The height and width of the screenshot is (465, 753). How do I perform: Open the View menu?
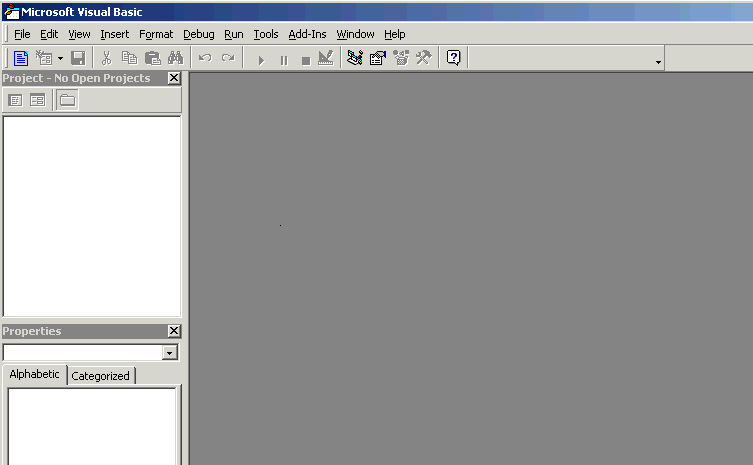pyautogui.click(x=79, y=34)
